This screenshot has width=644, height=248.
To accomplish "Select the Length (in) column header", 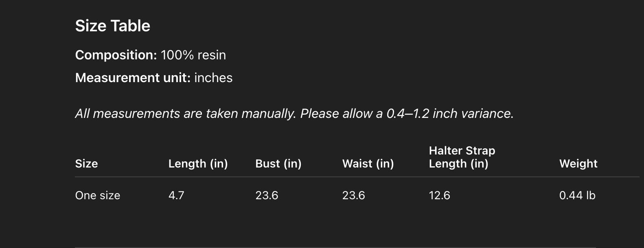I will click(x=198, y=163).
